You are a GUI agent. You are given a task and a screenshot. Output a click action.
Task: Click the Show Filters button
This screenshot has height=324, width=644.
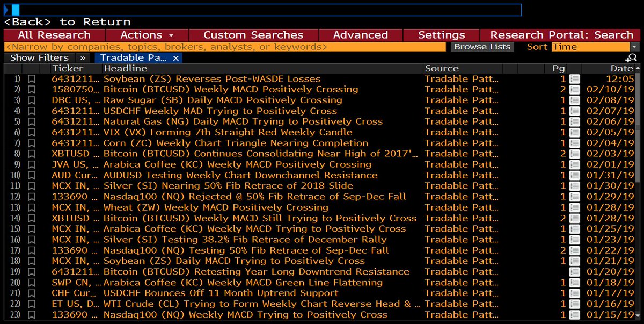pos(39,57)
